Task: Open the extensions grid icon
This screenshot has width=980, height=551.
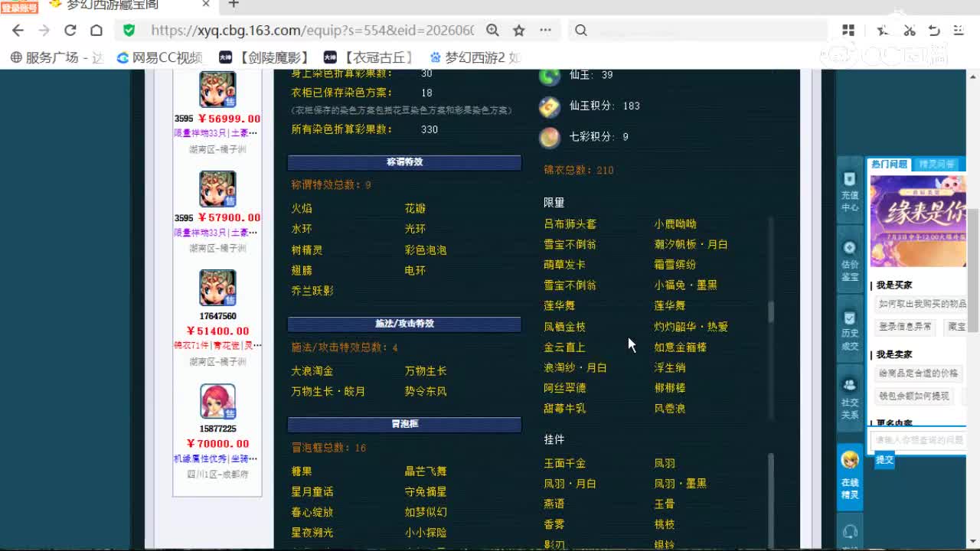Action: point(848,31)
